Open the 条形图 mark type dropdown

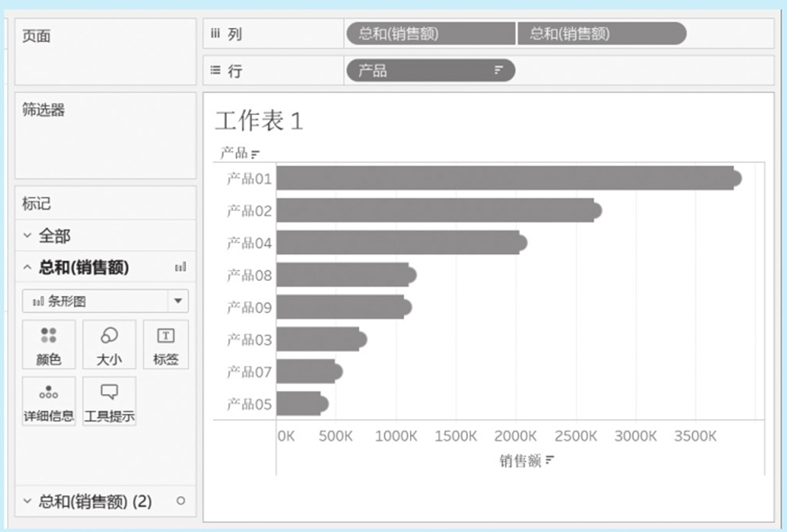point(105,301)
